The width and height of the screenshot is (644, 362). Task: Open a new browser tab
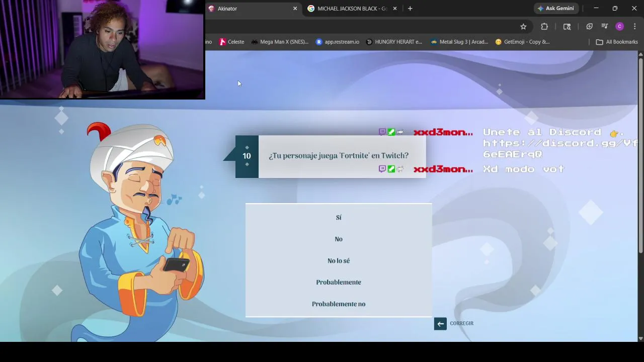410,9
